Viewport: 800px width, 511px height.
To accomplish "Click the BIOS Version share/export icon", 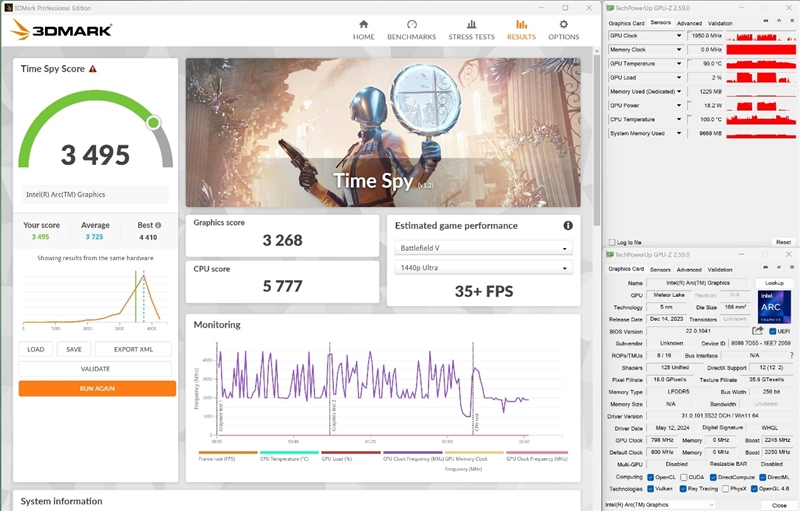I will [x=758, y=331].
